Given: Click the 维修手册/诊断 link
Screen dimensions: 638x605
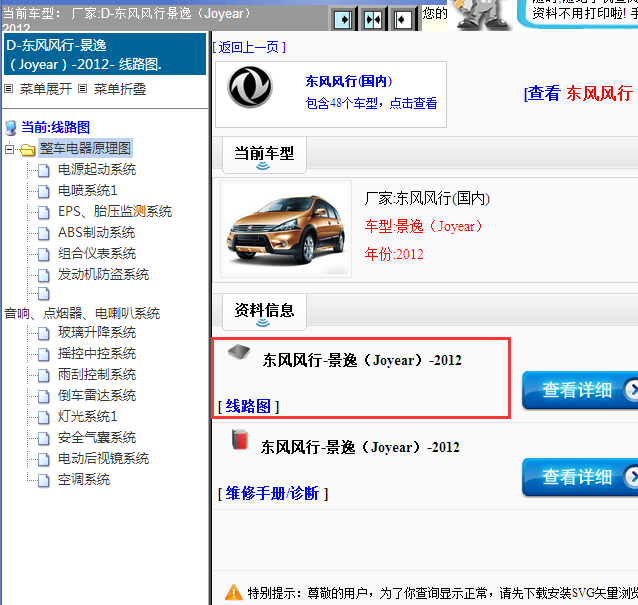Looking at the screenshot, I should click(272, 493).
